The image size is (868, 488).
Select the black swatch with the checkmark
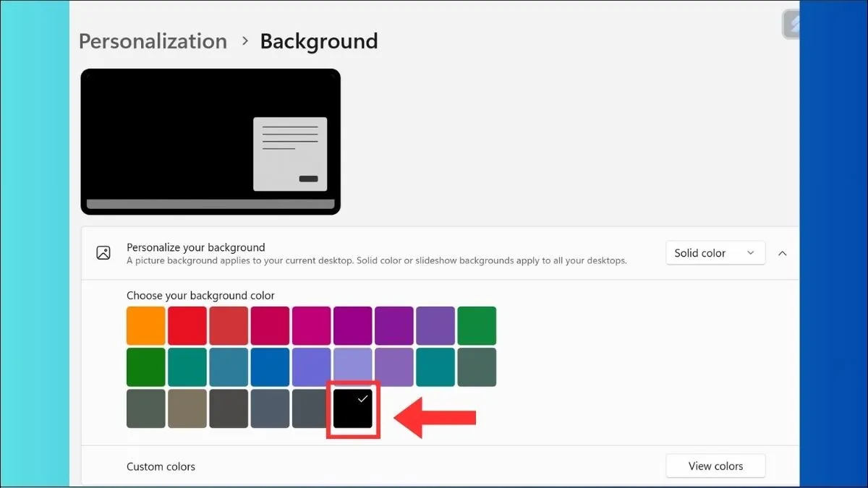click(353, 409)
